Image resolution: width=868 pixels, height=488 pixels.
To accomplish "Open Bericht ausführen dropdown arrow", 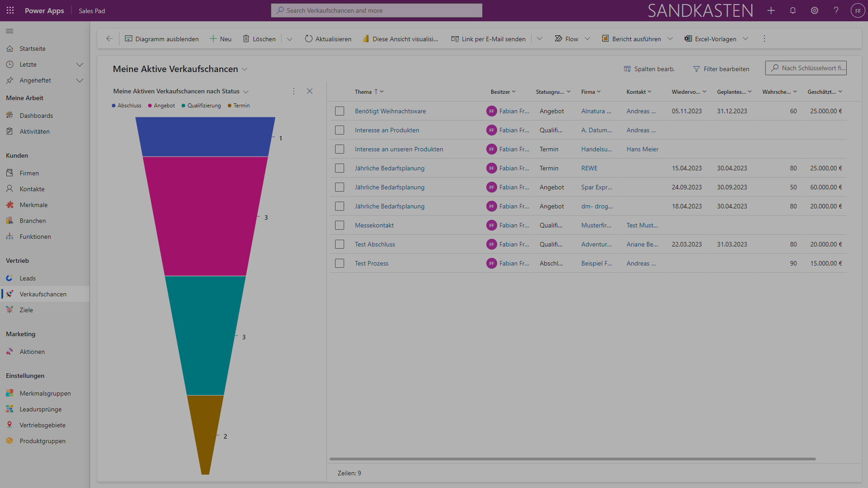I will tap(670, 39).
